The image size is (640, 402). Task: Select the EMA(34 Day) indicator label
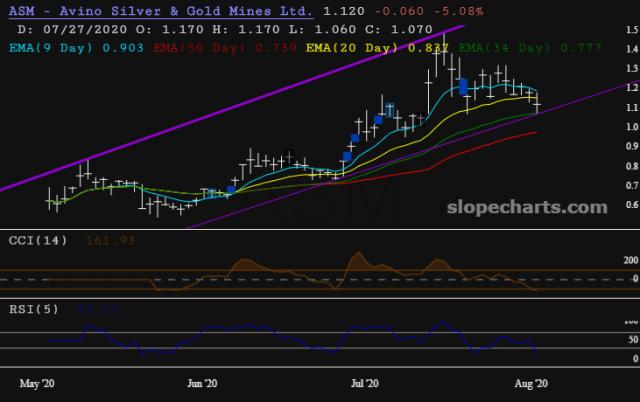coord(505,47)
